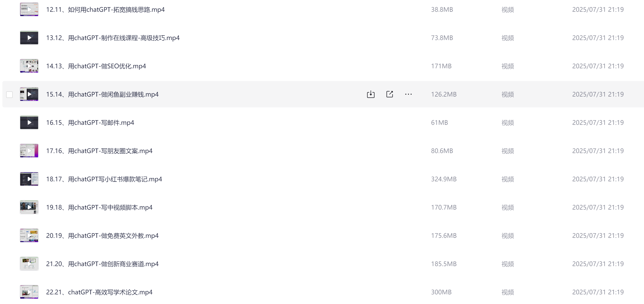Play thumbnail of 17.16 写朋友圈文案 video
Screen dimensions: 644x304
click(29, 151)
